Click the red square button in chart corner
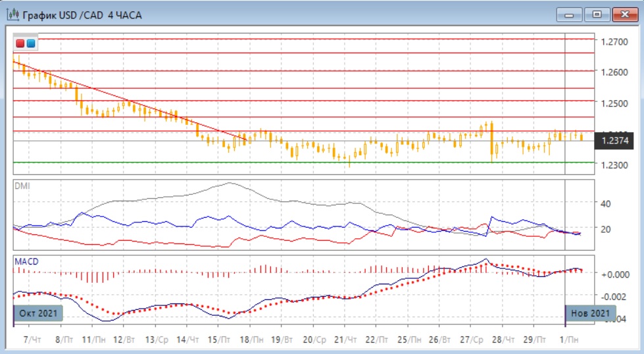Screen dimensions: 644x354 click(21, 44)
